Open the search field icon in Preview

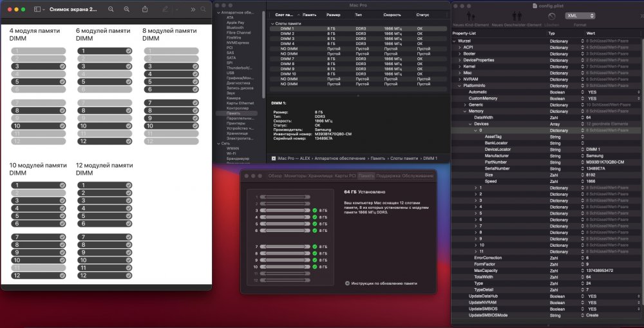tap(204, 9)
